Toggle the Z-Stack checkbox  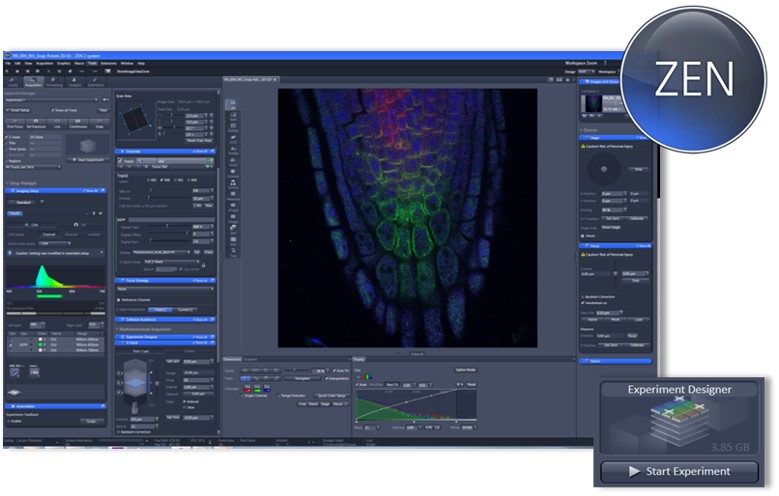click(x=7, y=137)
